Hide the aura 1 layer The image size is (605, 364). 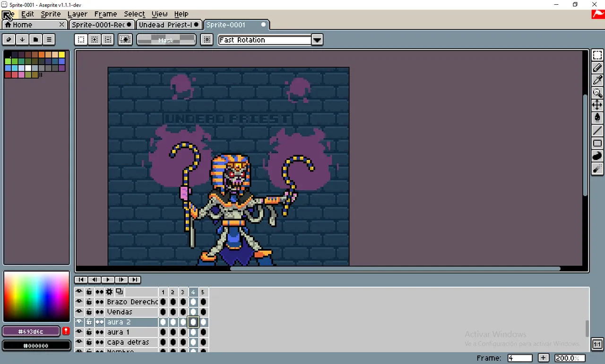point(79,332)
